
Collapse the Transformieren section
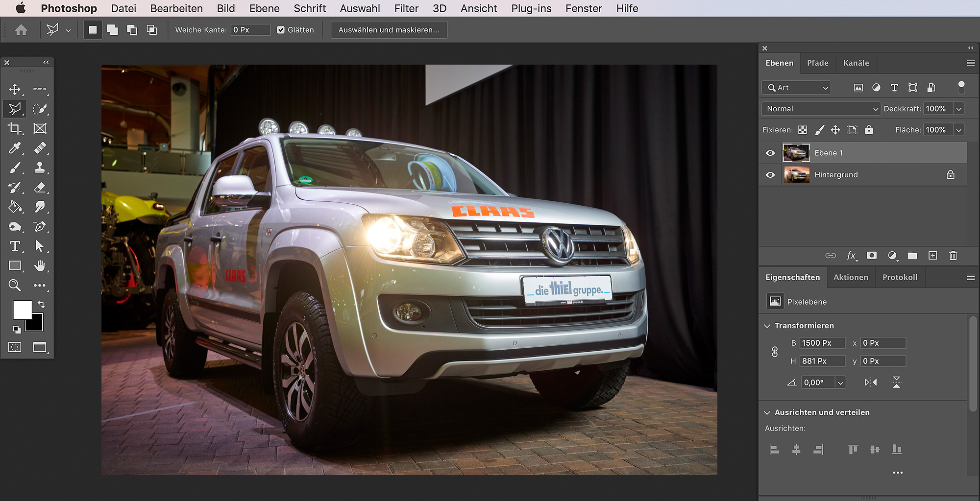[x=767, y=326]
